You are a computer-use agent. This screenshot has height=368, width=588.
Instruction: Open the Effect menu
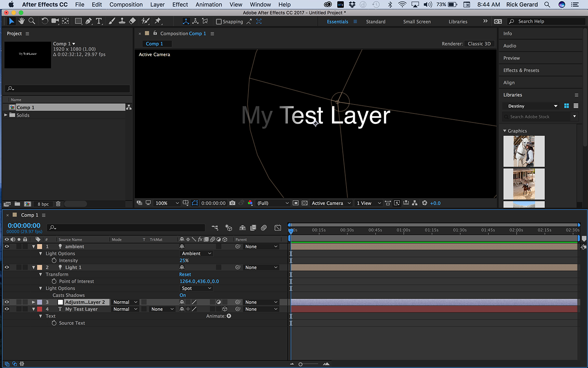(x=180, y=4)
